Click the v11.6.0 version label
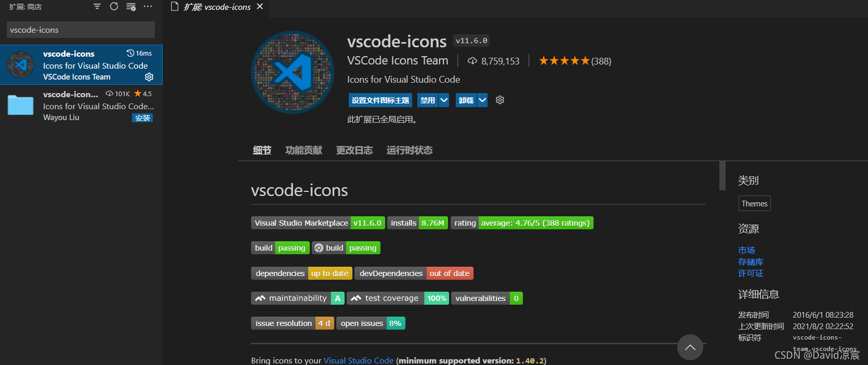 click(471, 41)
